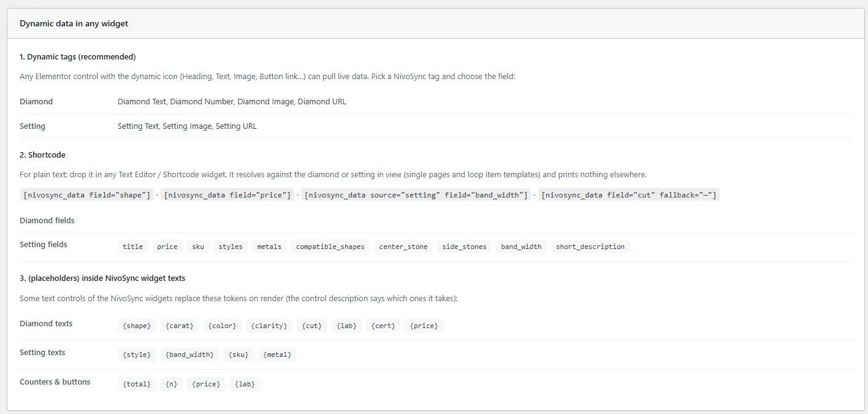Select the [nivosync_data field="shape"] shortcode
This screenshot has width=868, height=414.
tap(86, 195)
